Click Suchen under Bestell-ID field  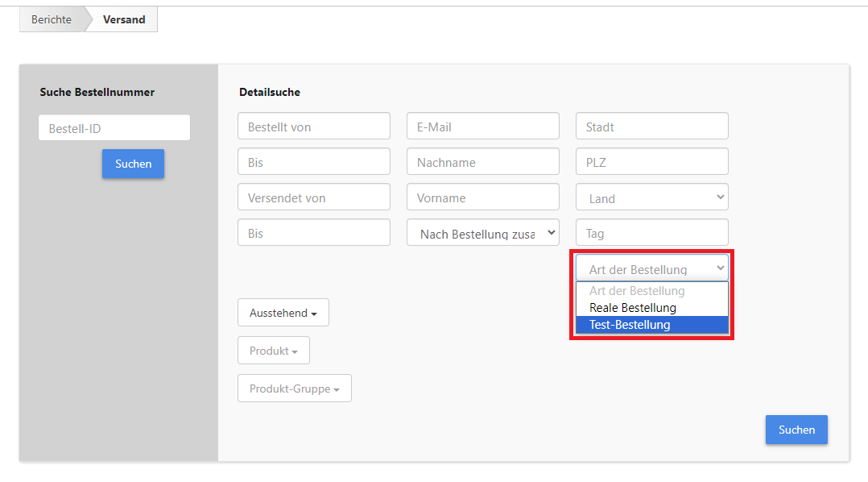coord(133,164)
